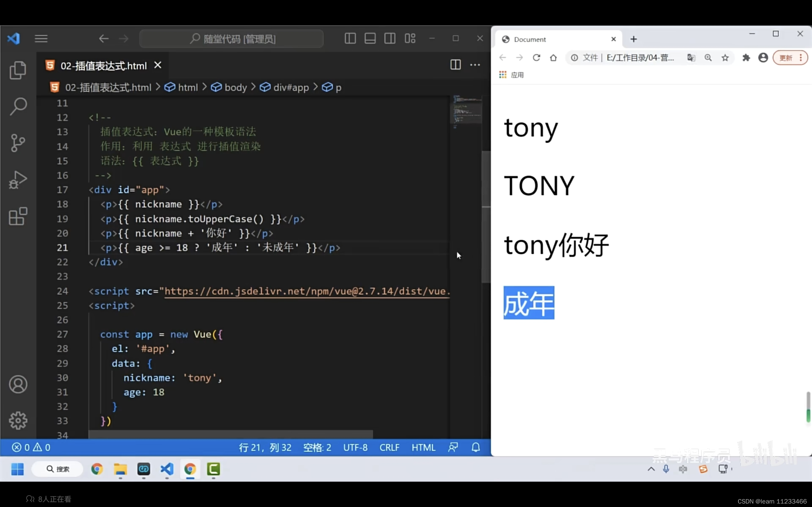Open the Explorer view in activity bar
The image size is (812, 507).
click(18, 70)
